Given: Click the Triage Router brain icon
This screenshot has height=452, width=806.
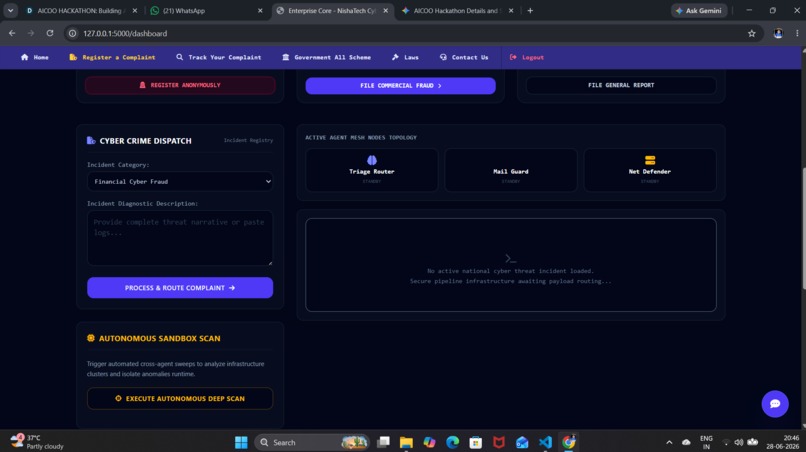Looking at the screenshot, I should pos(372,160).
